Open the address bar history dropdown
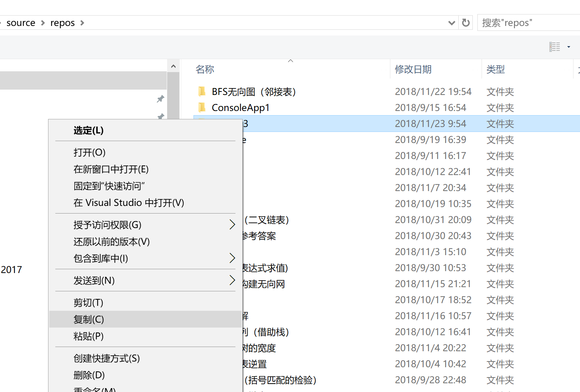Viewport: 580px width, 392px height. 452,23
